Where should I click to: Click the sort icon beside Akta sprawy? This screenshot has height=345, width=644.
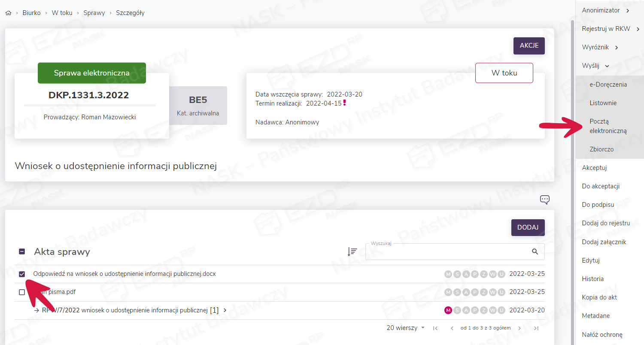click(x=352, y=252)
